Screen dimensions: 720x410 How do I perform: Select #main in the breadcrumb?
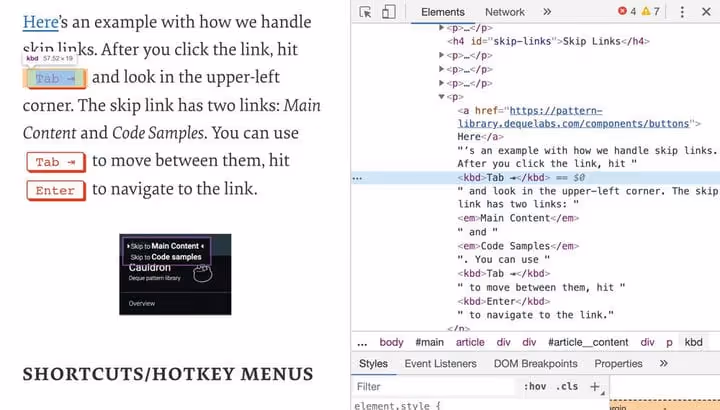click(x=429, y=343)
